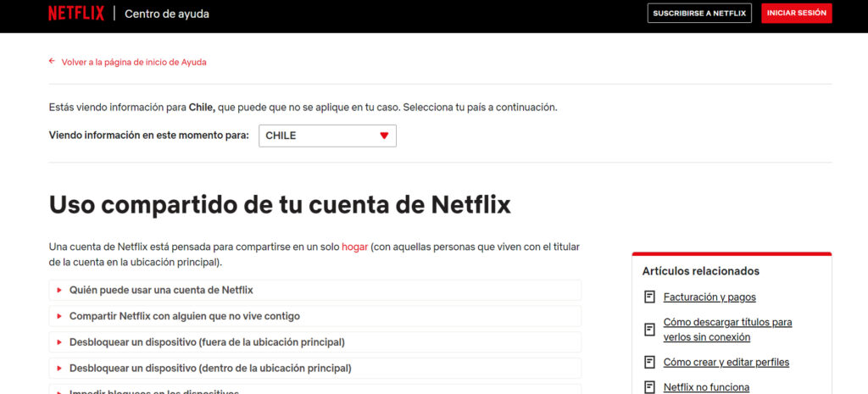Click the document icon beside Cómo crear perfiles

(x=649, y=362)
